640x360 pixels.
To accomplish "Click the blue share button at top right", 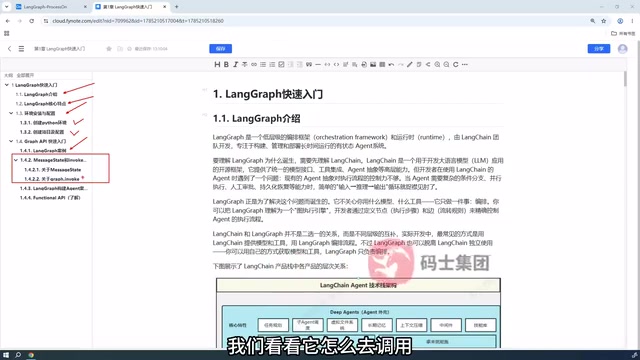I will pos(599,49).
